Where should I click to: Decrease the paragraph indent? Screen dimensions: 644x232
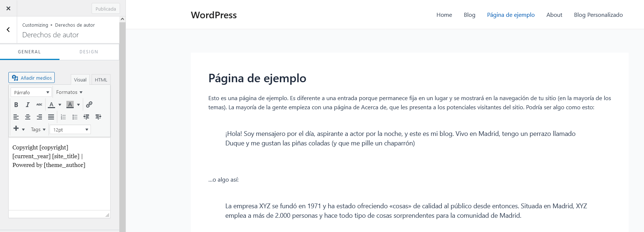tap(86, 117)
